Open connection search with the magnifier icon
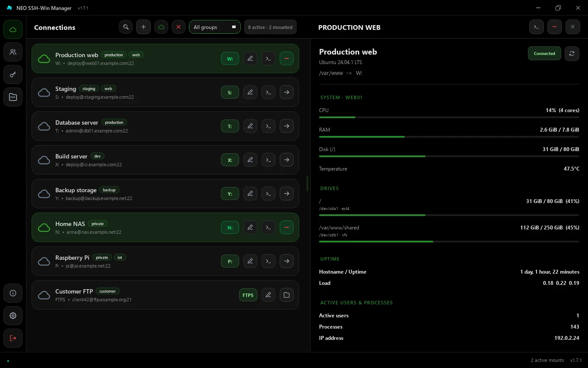Screen dimensions: 588x368 126,27
